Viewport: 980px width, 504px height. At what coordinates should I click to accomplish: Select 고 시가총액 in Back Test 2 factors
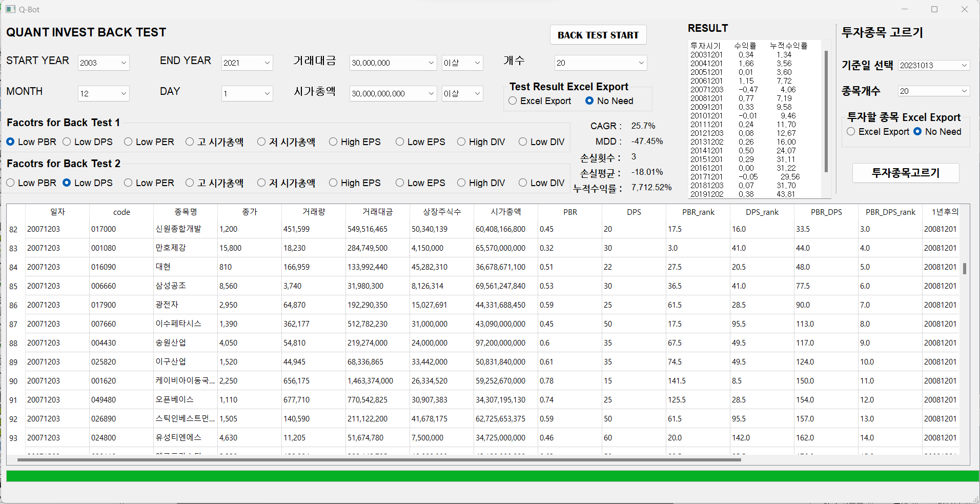215,183
